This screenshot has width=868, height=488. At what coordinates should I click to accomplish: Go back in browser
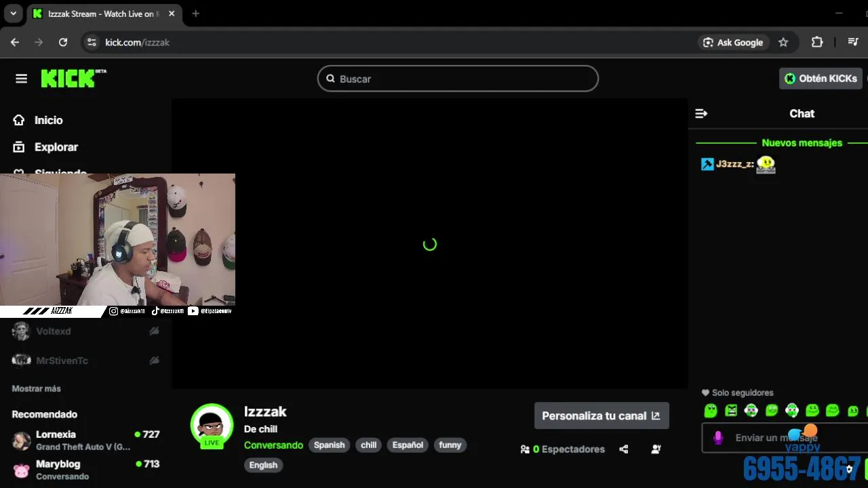click(x=15, y=42)
